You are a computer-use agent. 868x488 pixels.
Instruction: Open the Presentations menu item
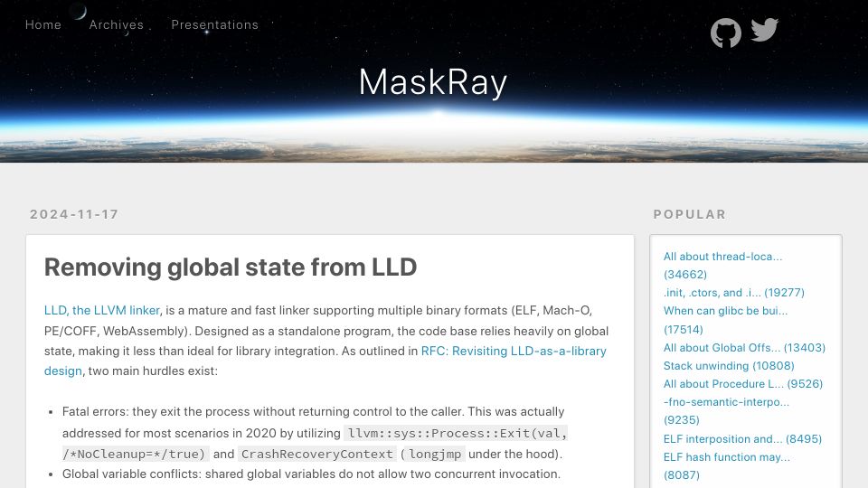[215, 25]
